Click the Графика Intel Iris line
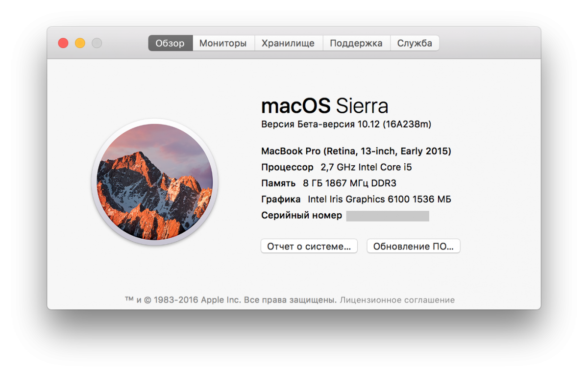Viewport: 588px width, 377px height. pyautogui.click(x=356, y=199)
